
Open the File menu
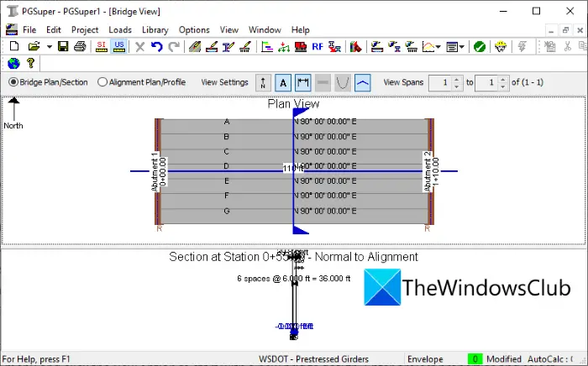tap(29, 30)
